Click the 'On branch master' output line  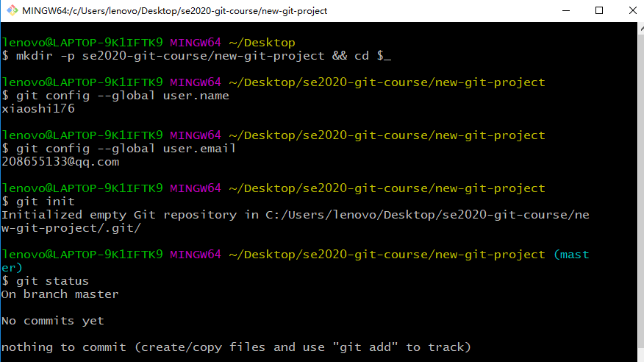[x=60, y=294]
